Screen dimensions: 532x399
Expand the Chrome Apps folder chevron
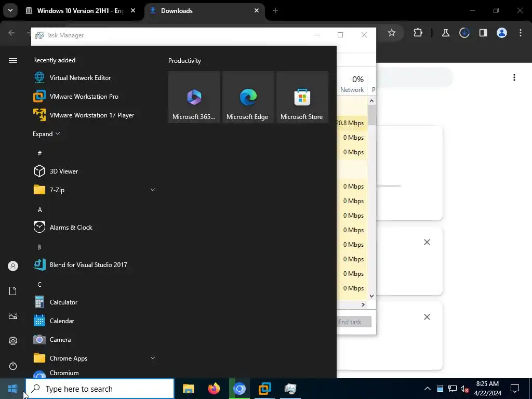(153, 358)
